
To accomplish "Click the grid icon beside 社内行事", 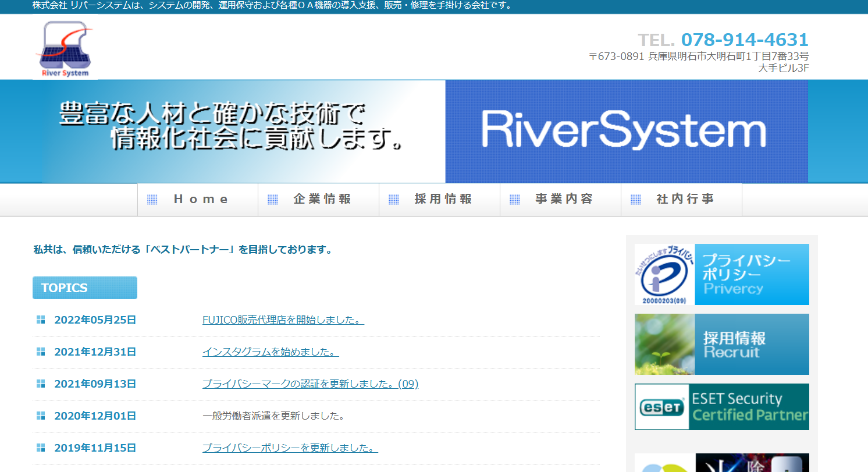I will coord(636,200).
